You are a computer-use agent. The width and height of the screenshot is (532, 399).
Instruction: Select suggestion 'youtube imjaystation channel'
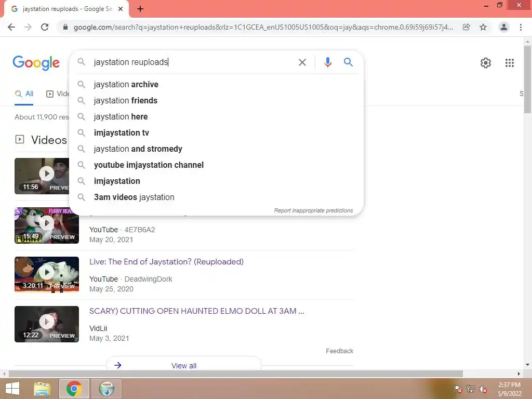click(x=216, y=165)
